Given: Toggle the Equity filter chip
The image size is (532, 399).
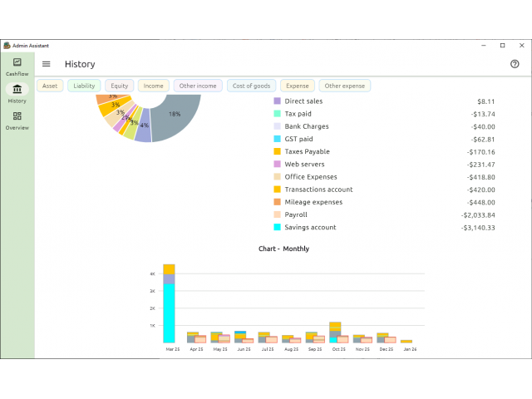Looking at the screenshot, I should (120, 86).
